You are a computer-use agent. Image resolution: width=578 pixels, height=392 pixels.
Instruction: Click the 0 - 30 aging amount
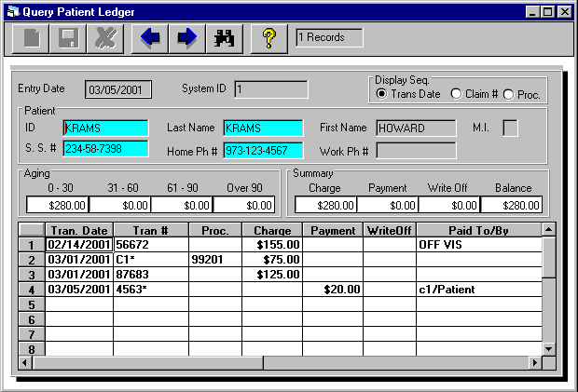pos(58,205)
